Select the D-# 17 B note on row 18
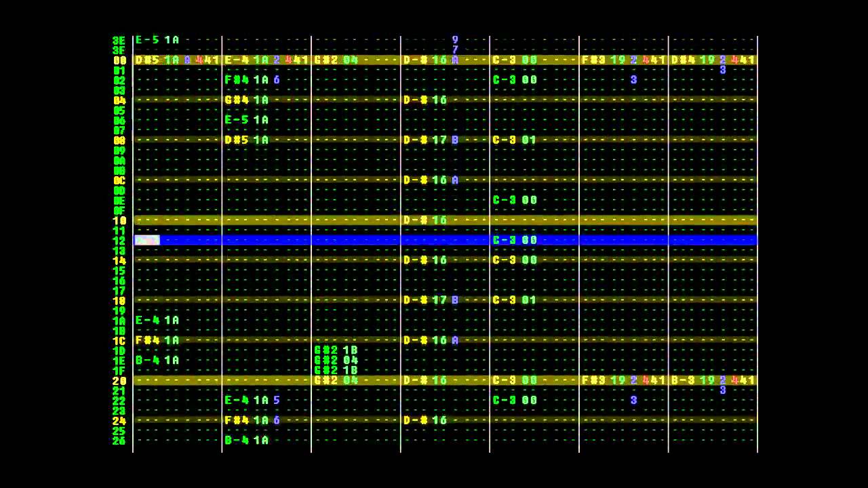 [x=431, y=300]
